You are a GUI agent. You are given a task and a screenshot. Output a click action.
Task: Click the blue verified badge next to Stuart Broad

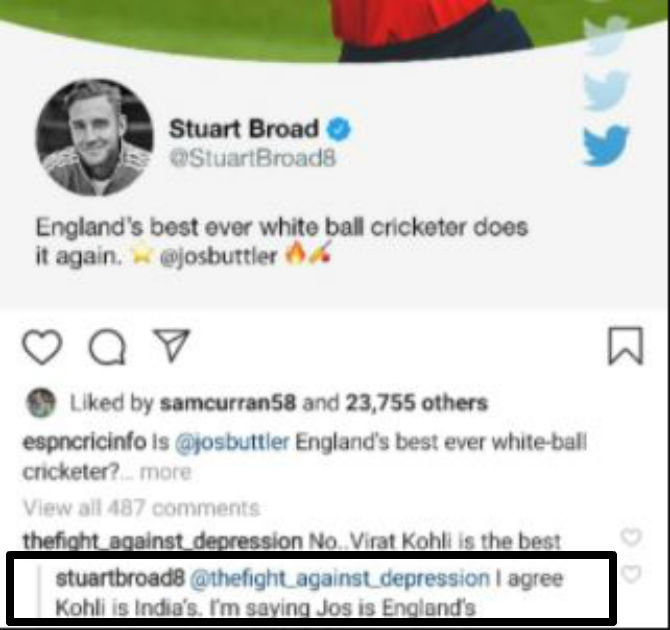coord(338,129)
